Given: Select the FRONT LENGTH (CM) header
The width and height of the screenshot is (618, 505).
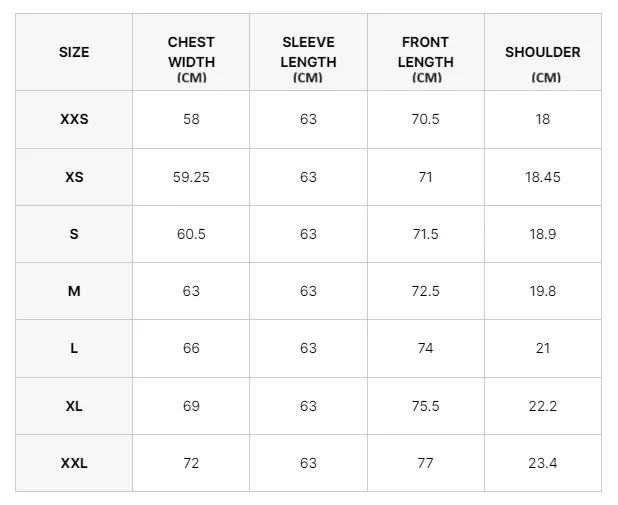Looking at the screenshot, I should click(x=426, y=59).
